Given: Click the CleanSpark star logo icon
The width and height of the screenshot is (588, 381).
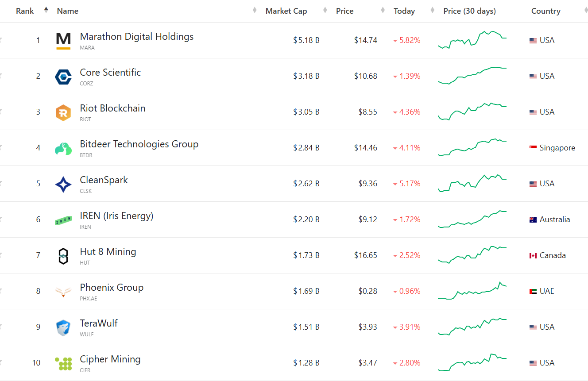Looking at the screenshot, I should click(63, 184).
